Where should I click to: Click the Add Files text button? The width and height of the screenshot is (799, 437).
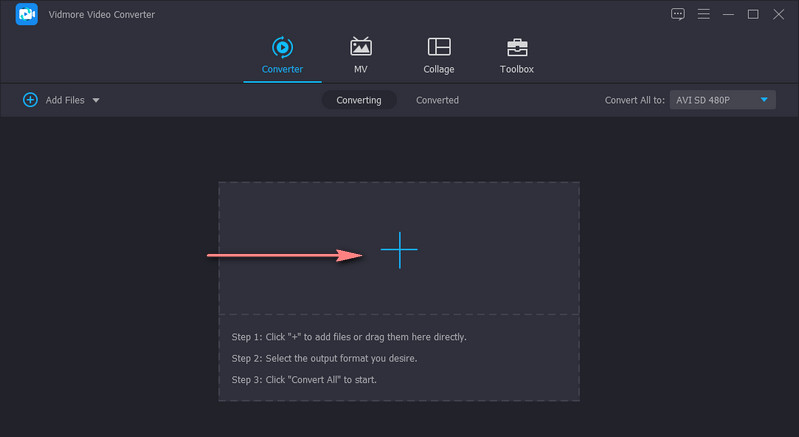pyautogui.click(x=65, y=100)
